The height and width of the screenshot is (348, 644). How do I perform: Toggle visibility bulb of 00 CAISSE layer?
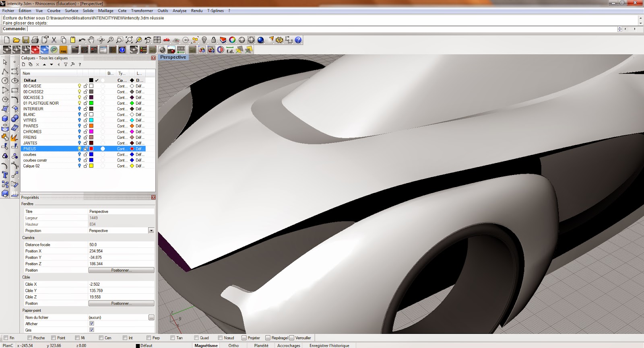click(79, 86)
